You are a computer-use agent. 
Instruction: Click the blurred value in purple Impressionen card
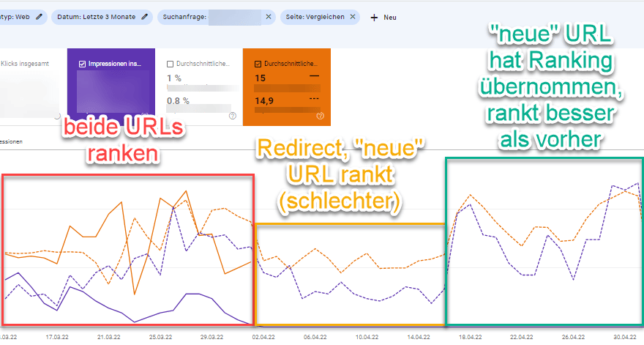[x=110, y=92]
